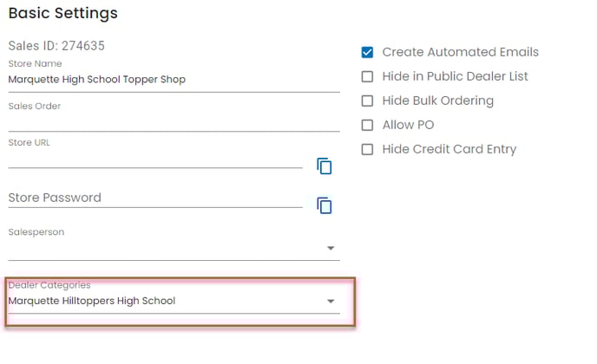597x364 pixels.
Task: Click the Allow PO label text
Action: [408, 125]
